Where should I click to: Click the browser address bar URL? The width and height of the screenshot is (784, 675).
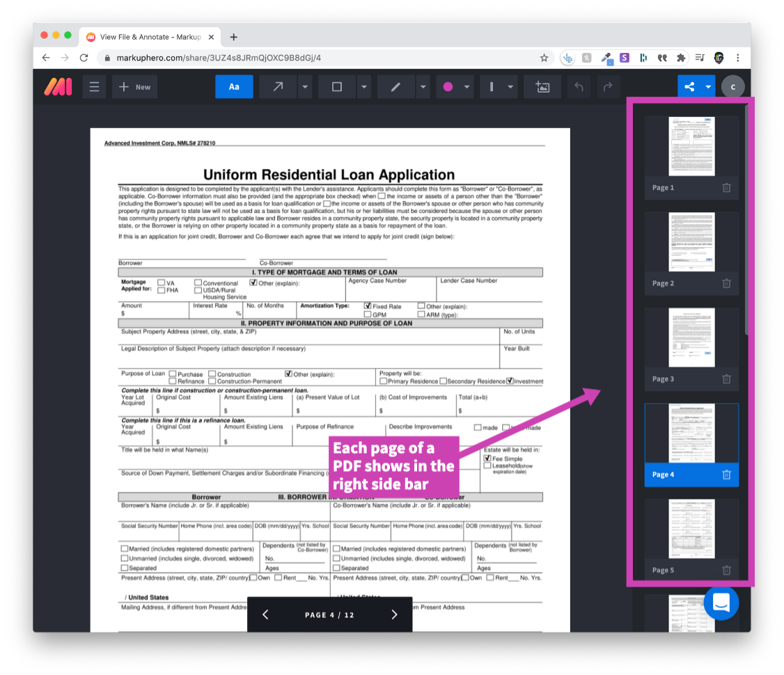tap(219, 58)
